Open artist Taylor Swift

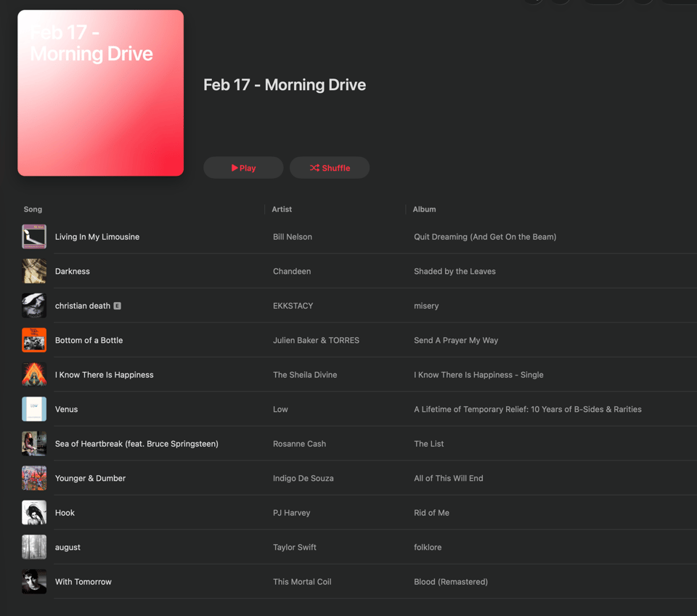pyautogui.click(x=294, y=547)
